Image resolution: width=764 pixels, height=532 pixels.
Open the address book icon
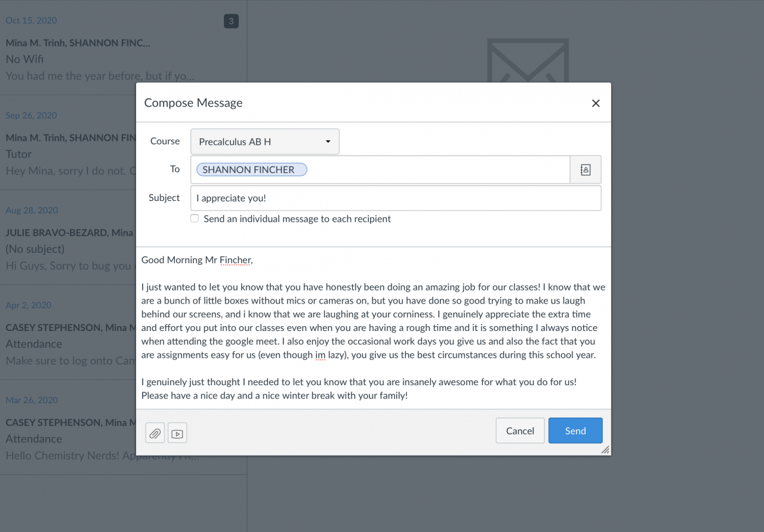pyautogui.click(x=586, y=170)
